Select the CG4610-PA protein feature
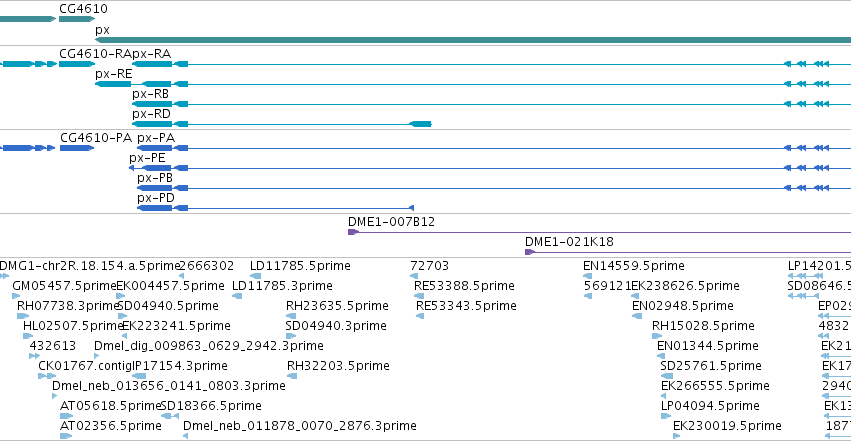851x441 pixels. click(77, 148)
